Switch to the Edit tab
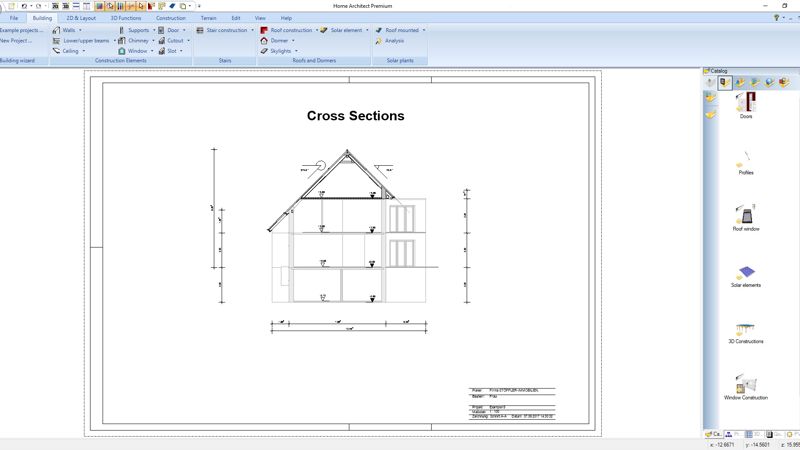This screenshot has width=800, height=450. (x=236, y=18)
